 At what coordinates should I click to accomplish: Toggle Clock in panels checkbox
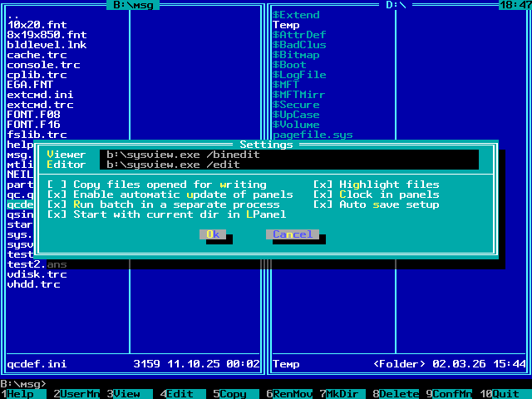click(323, 195)
